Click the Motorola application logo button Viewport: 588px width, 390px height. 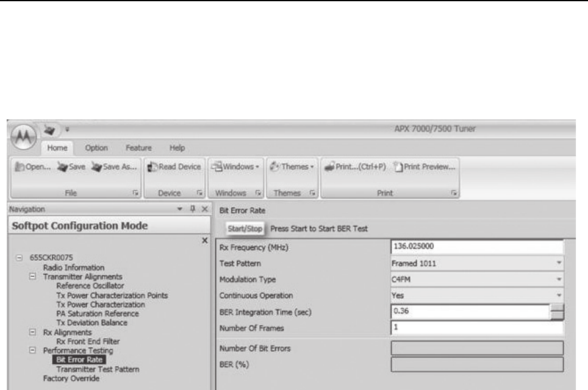(24, 136)
